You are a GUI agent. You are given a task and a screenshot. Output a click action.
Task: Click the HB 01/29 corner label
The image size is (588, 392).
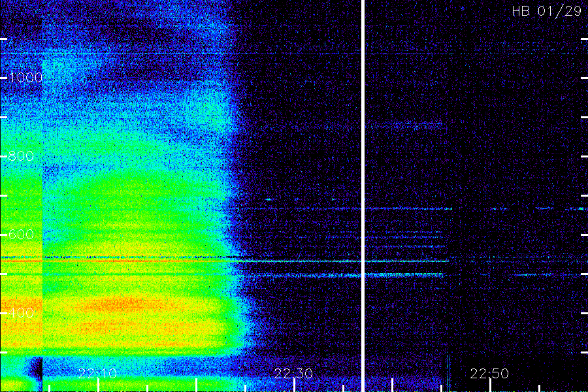click(546, 11)
